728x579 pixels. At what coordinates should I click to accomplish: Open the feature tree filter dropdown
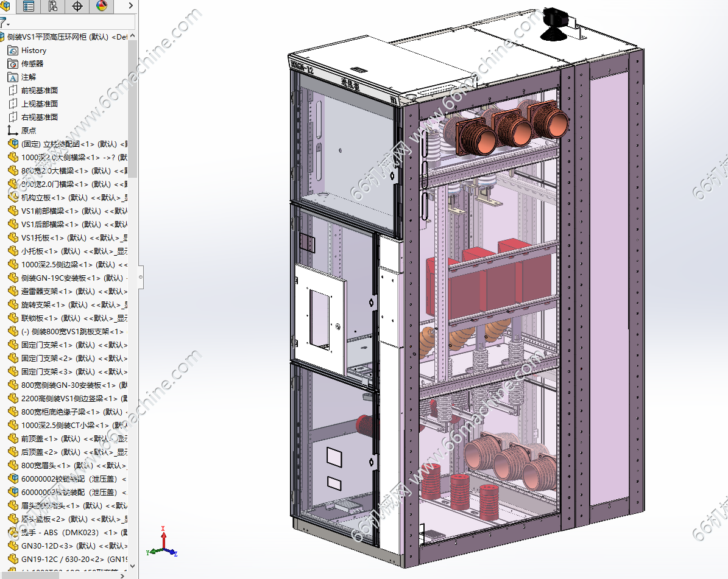pos(5,22)
